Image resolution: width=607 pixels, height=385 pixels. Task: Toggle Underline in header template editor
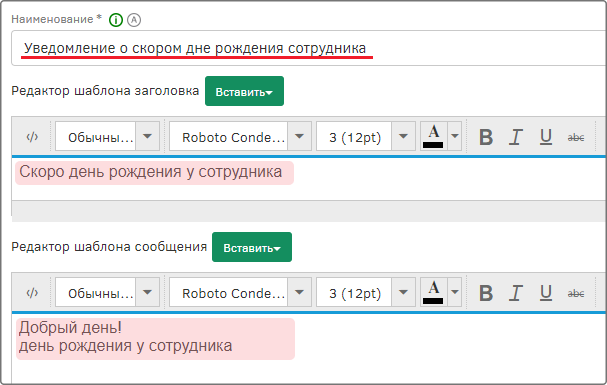pyautogui.click(x=546, y=137)
